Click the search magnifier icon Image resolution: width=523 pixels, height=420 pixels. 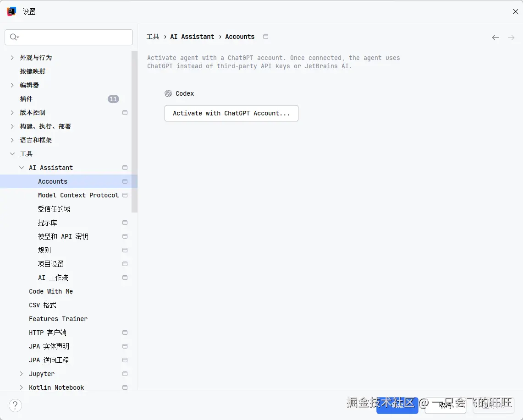pyautogui.click(x=14, y=37)
